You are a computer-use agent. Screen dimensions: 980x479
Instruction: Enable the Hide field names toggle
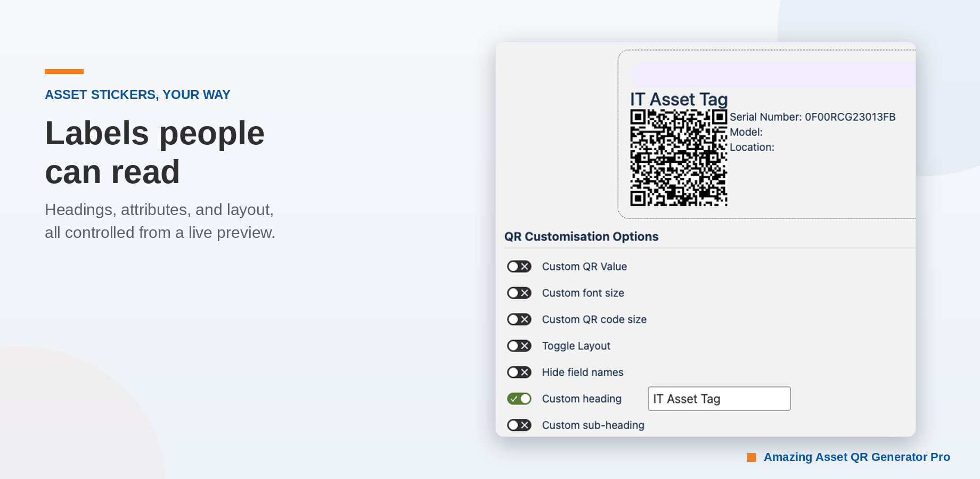pos(519,372)
